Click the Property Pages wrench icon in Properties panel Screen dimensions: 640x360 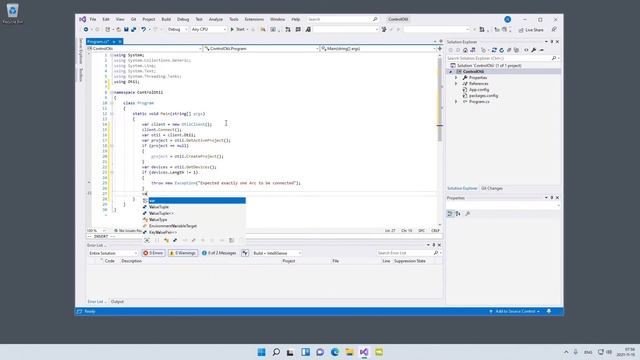point(468,213)
